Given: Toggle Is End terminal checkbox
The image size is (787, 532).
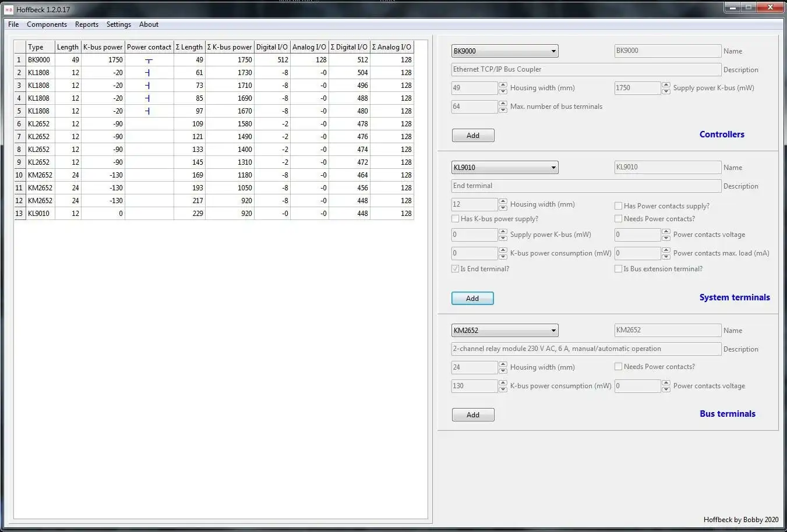Looking at the screenshot, I should [456, 269].
